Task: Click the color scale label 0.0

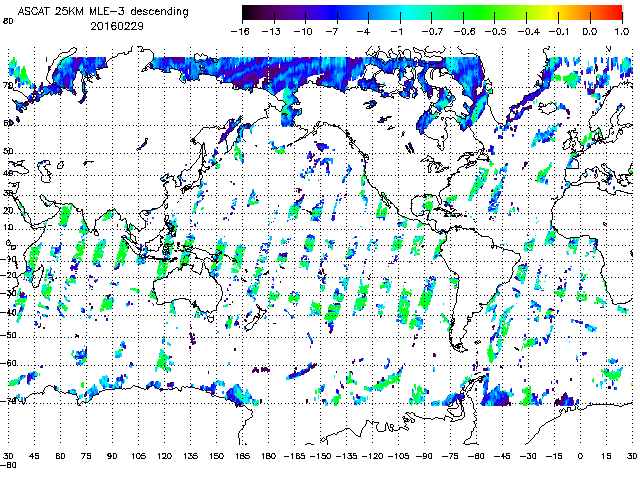Action: tap(590, 31)
